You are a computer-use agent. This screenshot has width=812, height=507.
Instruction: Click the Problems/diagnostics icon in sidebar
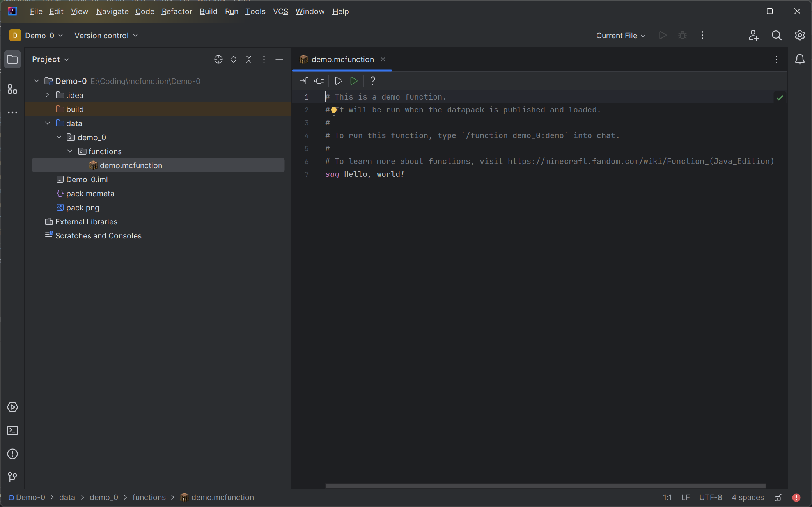(x=12, y=454)
